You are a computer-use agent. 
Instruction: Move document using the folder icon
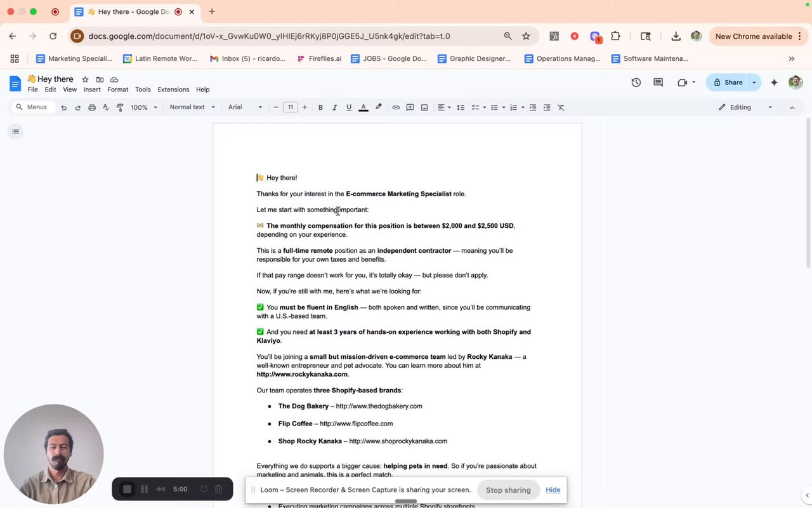click(x=100, y=79)
